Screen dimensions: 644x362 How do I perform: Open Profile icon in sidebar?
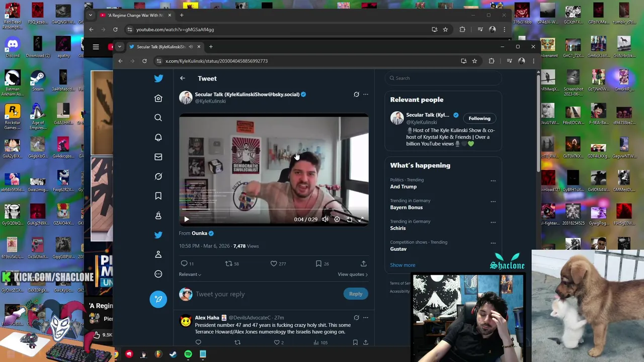click(x=158, y=254)
